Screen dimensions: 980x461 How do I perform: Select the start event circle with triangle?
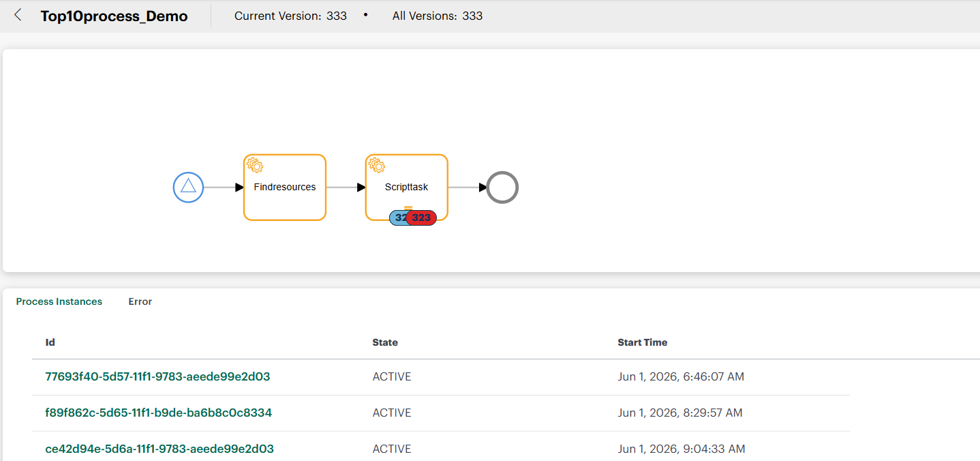click(188, 187)
